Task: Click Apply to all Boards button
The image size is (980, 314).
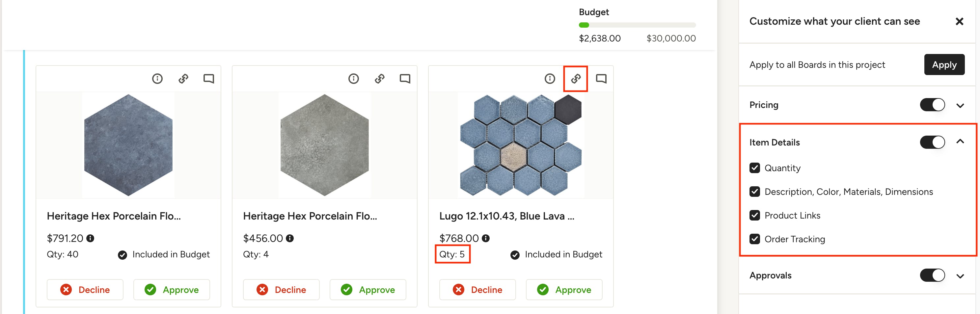Action: (x=944, y=65)
